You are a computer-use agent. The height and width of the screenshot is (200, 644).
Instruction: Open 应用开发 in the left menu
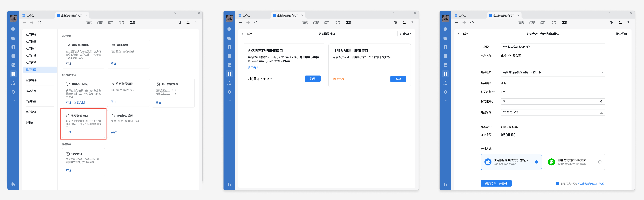pos(31,35)
